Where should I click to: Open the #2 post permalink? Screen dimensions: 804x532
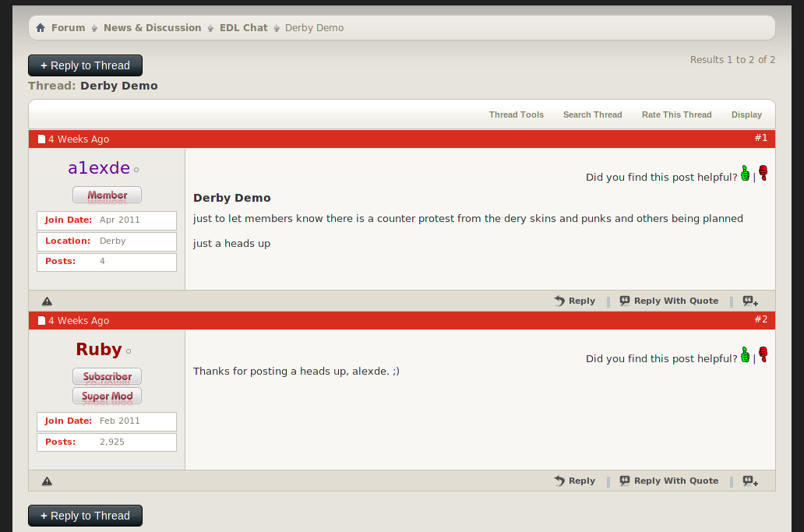click(760, 319)
